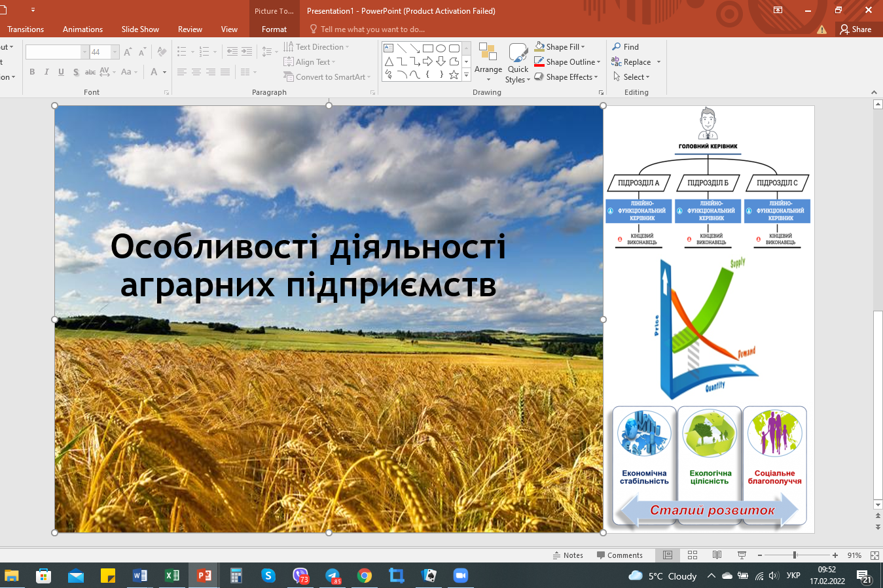
Task: Open Telegram from the taskbar
Action: tap(333, 576)
